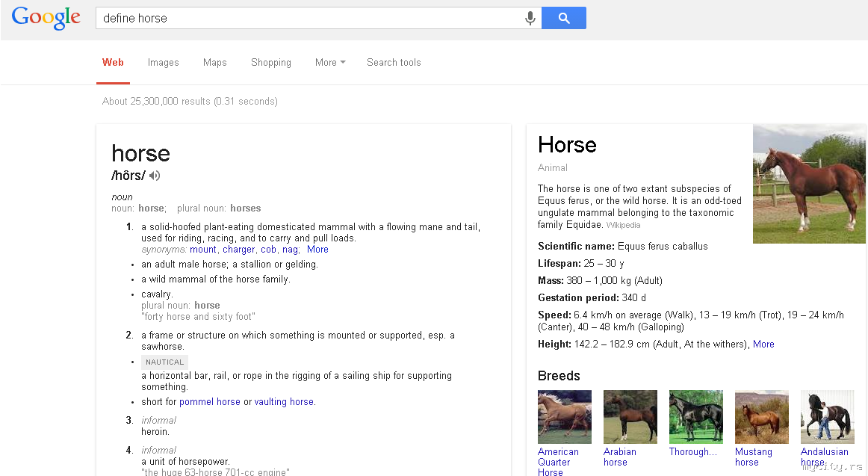Follow the synonym link mount
Image resolution: width=868 pixels, height=476 pixels.
coord(202,249)
